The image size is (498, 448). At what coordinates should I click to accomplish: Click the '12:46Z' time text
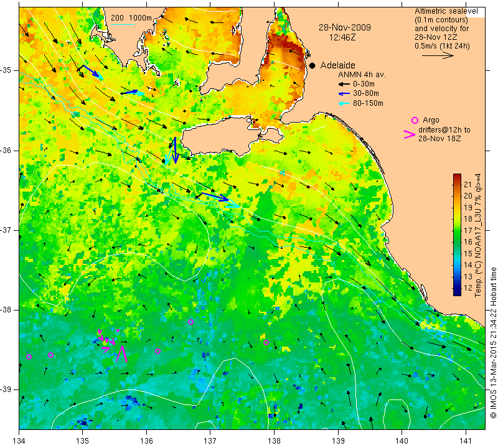[342, 37]
